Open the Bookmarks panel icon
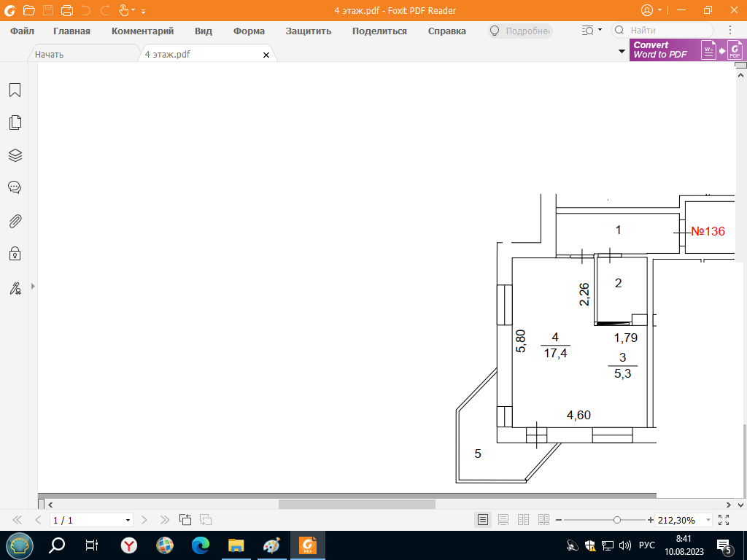Image resolution: width=747 pixels, height=560 pixels. point(15,90)
